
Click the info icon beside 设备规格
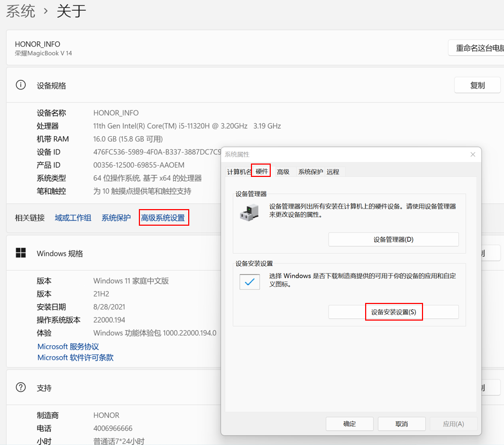coord(21,85)
